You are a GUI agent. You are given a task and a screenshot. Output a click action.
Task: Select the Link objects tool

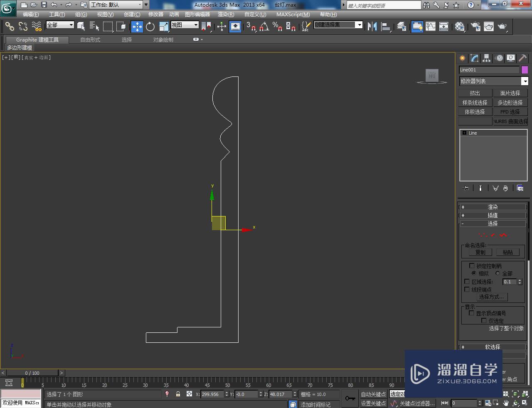click(x=10, y=27)
